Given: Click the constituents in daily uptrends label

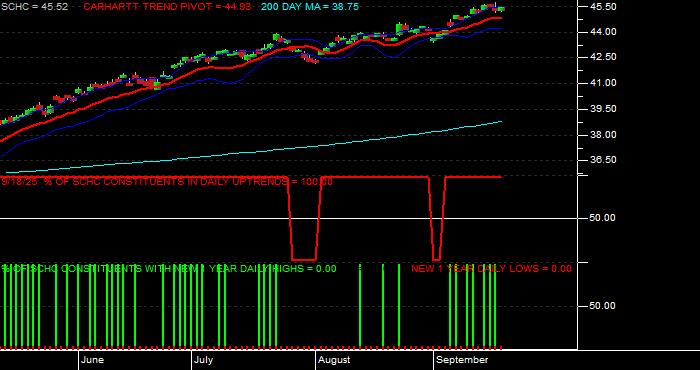Looking at the screenshot, I should point(167,182).
